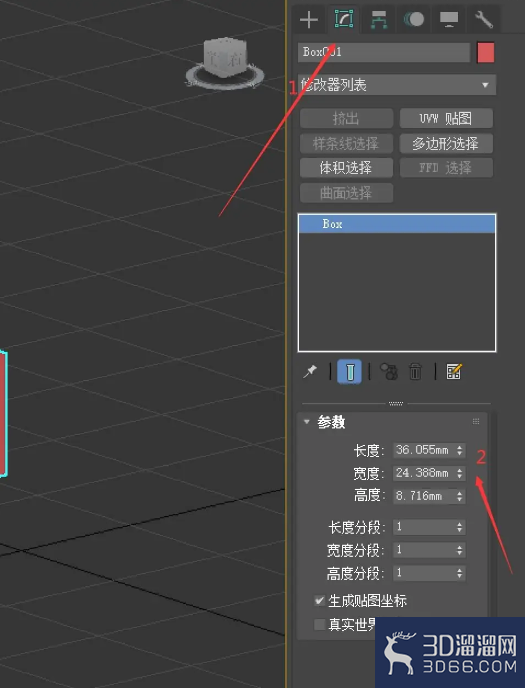The image size is (525, 688).
Task: Click the Pin Stack icon
Action: pos(310,372)
